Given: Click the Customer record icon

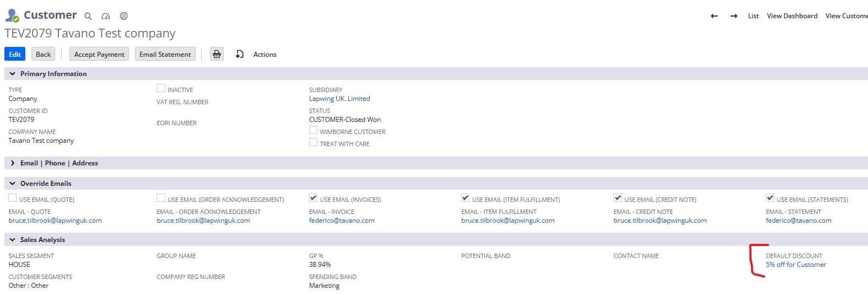Looking at the screenshot, I should (x=12, y=15).
